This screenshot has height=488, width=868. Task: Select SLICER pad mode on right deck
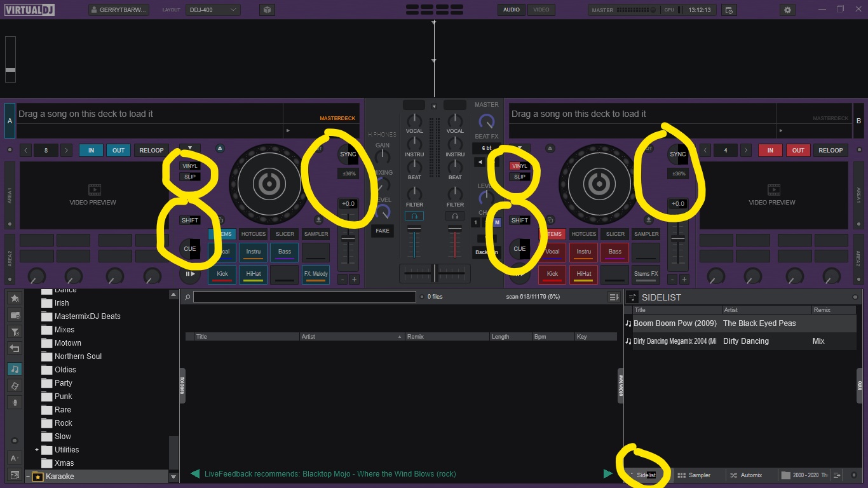coord(615,234)
